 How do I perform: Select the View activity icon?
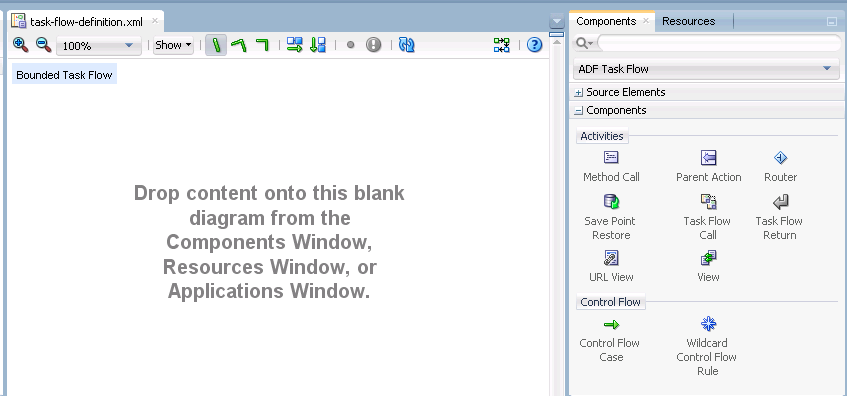708,258
